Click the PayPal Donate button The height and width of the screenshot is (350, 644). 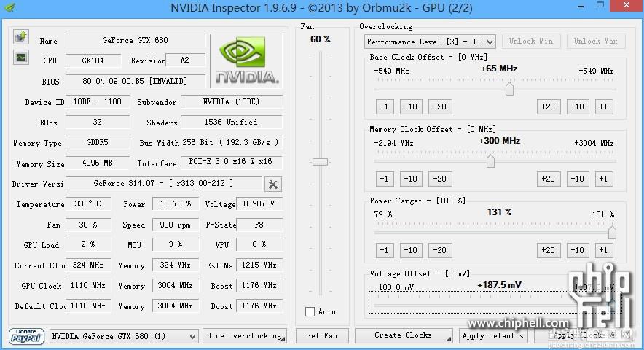26,336
